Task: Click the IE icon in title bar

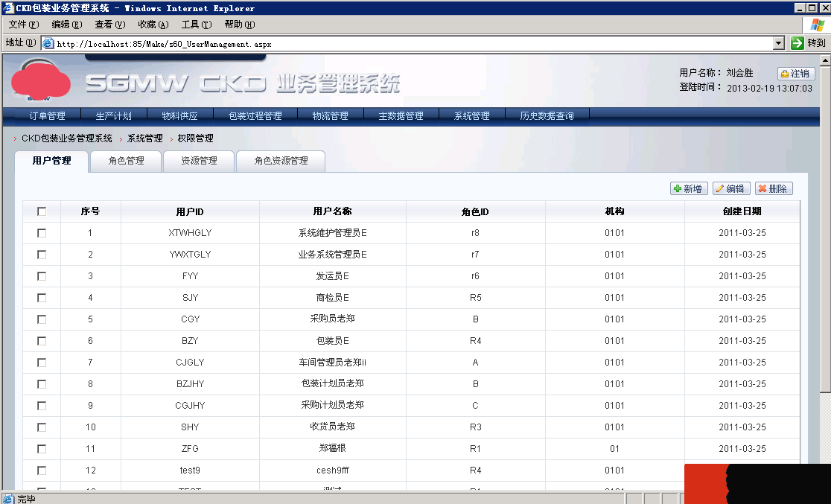Action: pos(8,8)
